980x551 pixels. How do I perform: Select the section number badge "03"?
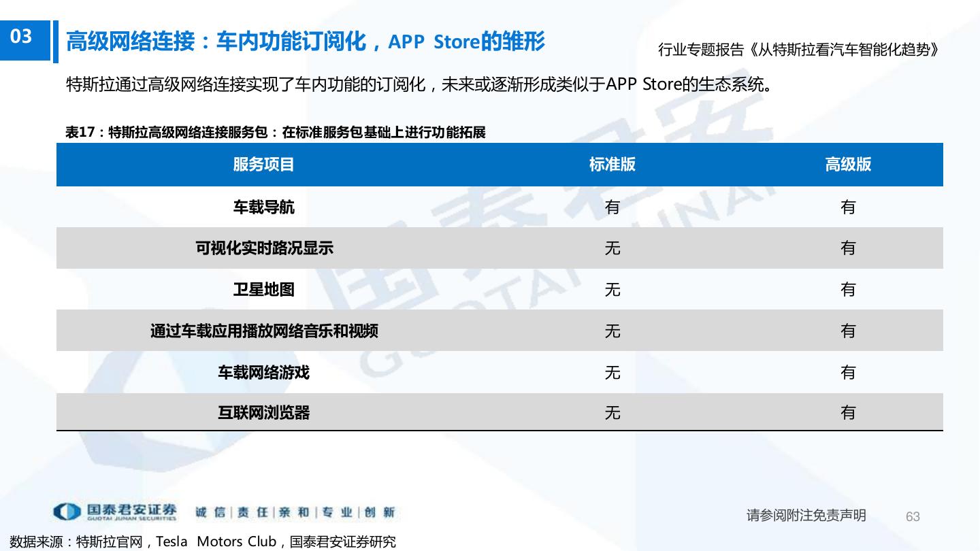click(25, 40)
